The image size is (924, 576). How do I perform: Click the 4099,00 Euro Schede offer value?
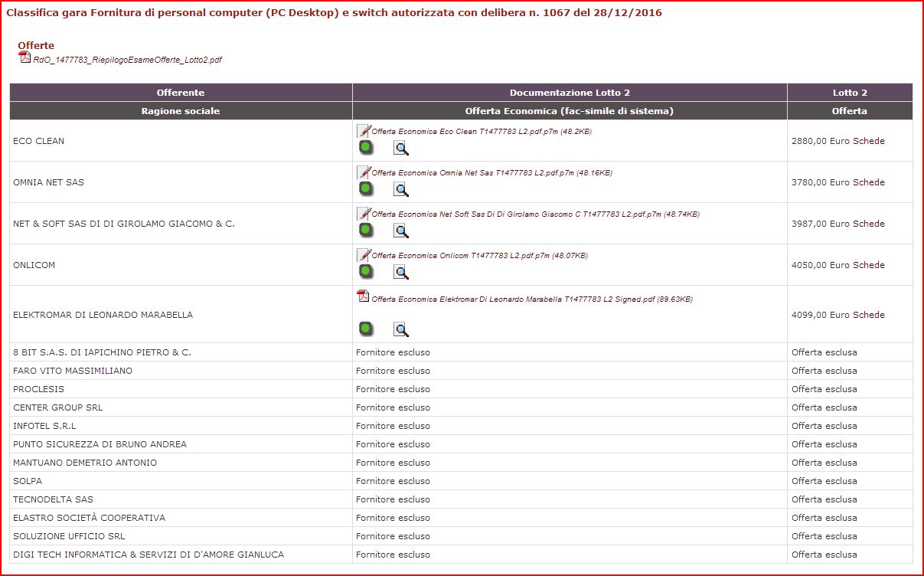[838, 315]
